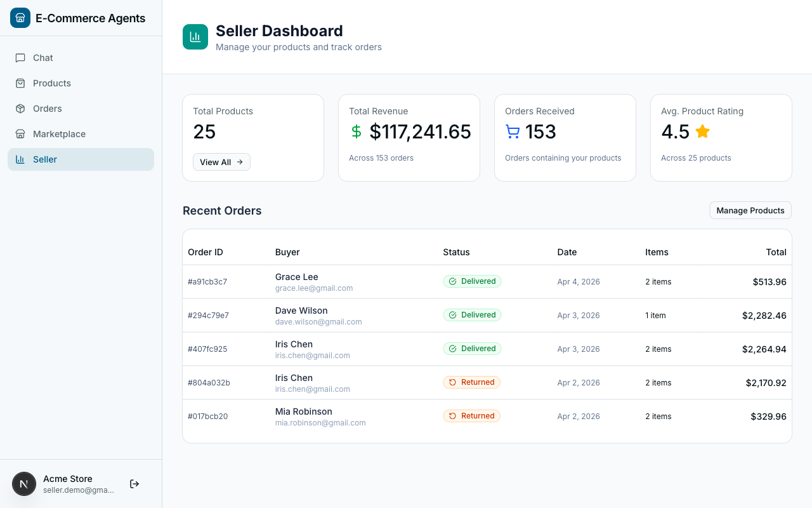
Task: Click the Manage Products button
Action: click(x=750, y=210)
